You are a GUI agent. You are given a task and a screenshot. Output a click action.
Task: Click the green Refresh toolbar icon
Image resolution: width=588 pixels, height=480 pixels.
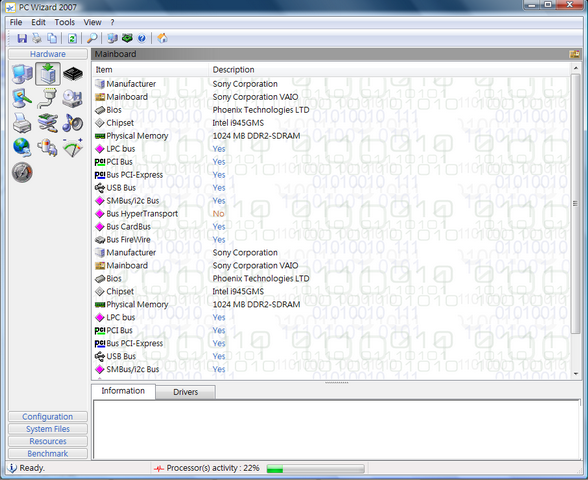coord(72,38)
